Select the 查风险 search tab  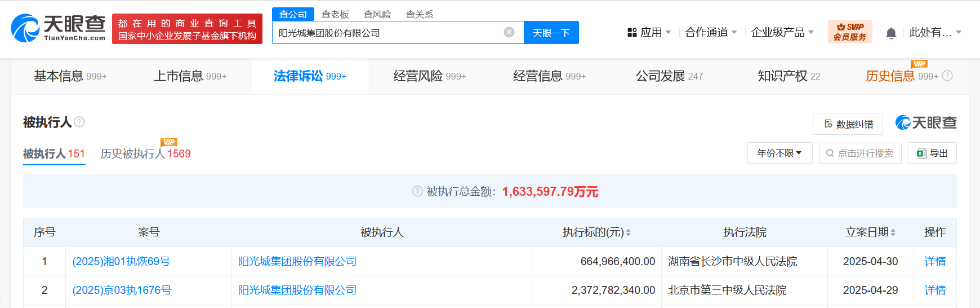pos(377,14)
